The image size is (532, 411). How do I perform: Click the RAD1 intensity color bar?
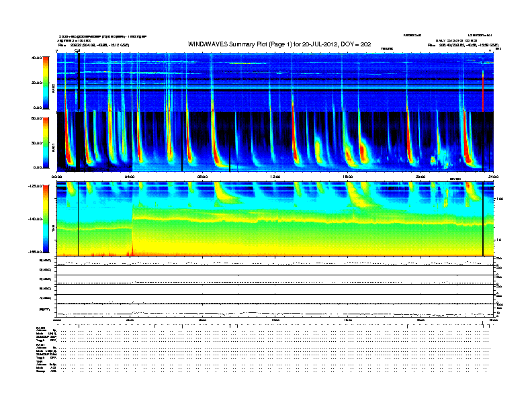[46, 142]
